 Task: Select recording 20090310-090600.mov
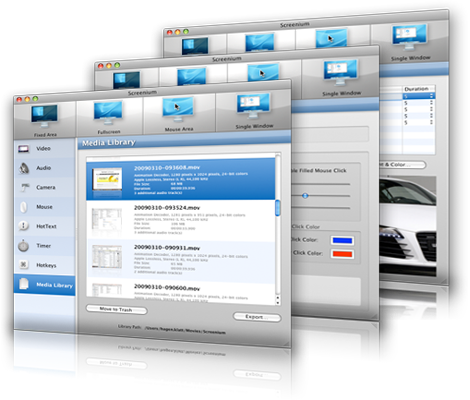coord(181,291)
